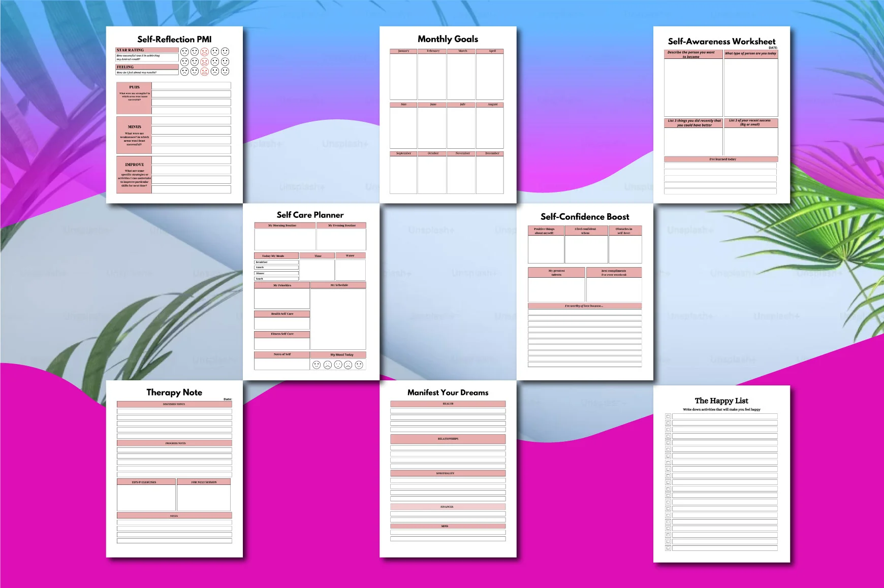
Task: Select the Self Care Planner page
Action: click(x=311, y=292)
